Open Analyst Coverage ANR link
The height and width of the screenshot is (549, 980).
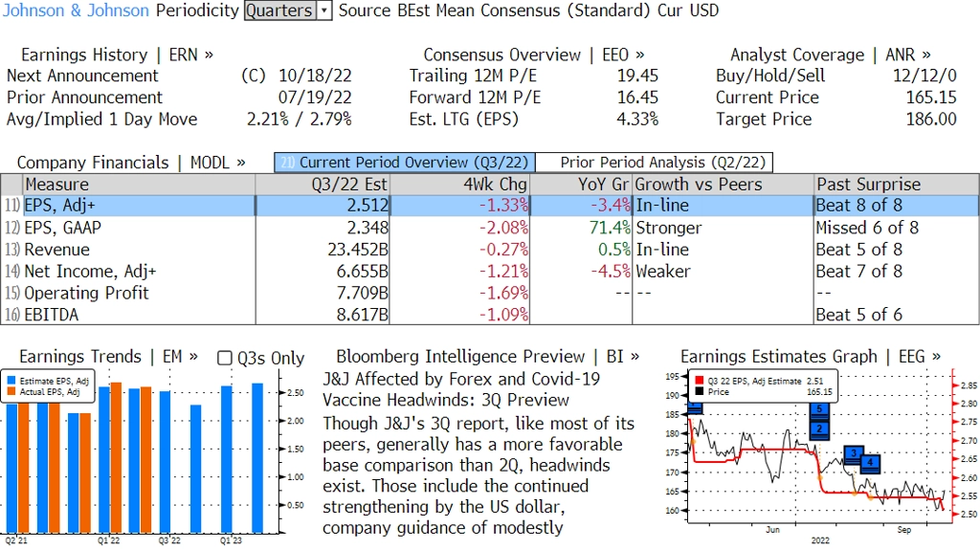coord(830,55)
